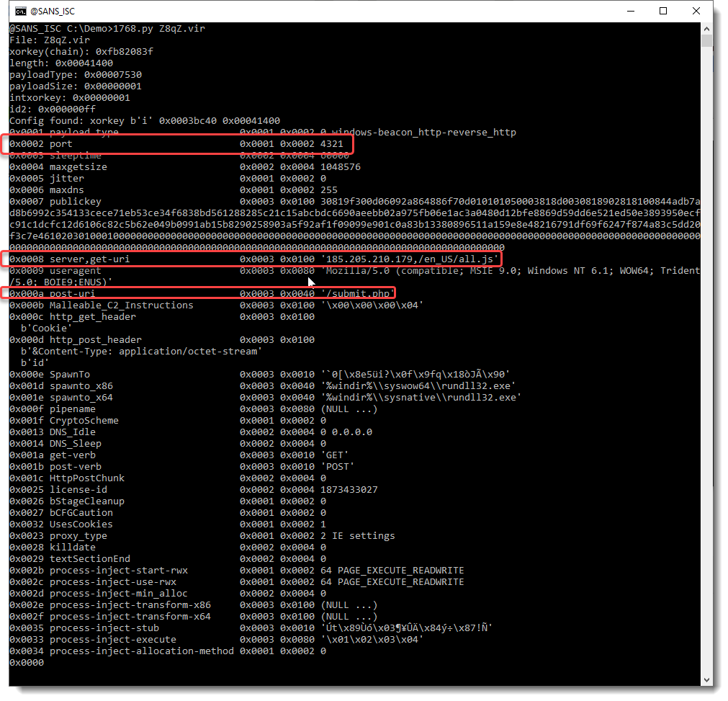Click the 'killdate' label

73,548
